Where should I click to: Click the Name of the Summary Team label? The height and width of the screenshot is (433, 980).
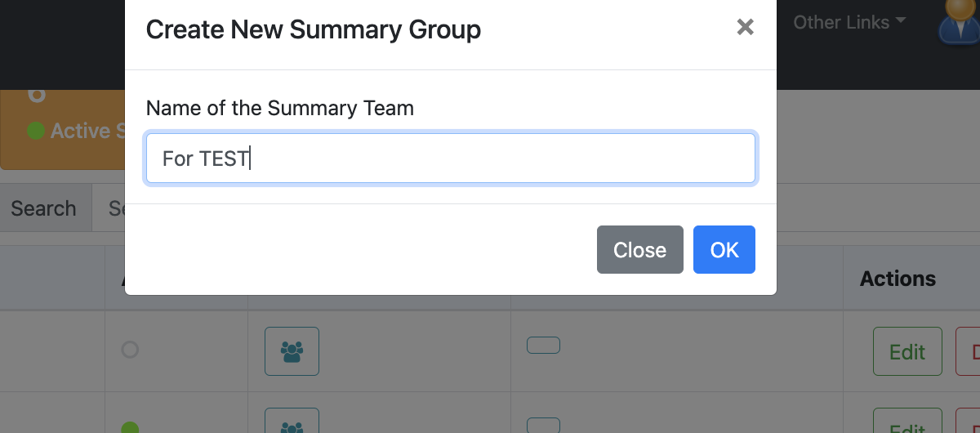280,108
